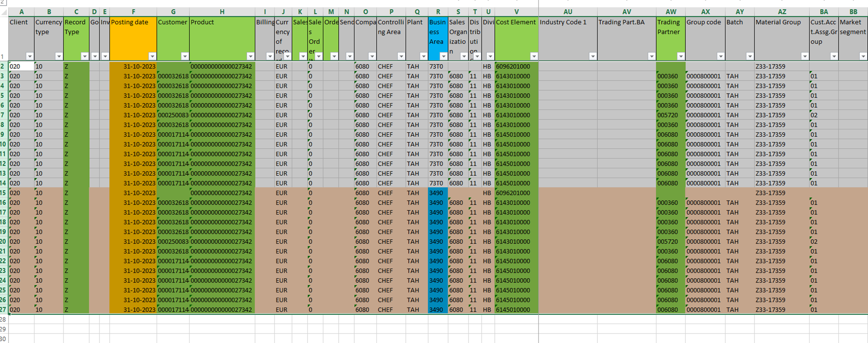Open the Material Group filter arrow
This screenshot has height=343, width=868.
tap(805, 56)
